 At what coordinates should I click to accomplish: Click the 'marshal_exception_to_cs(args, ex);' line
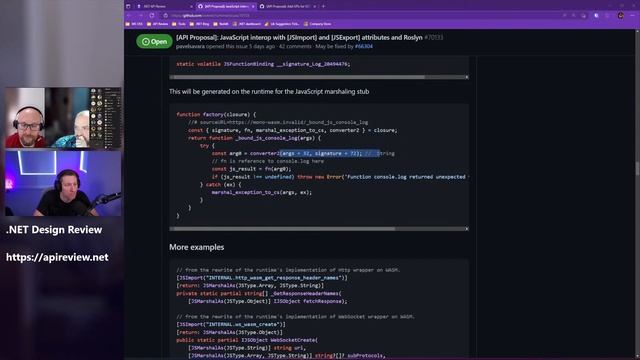click(262, 192)
